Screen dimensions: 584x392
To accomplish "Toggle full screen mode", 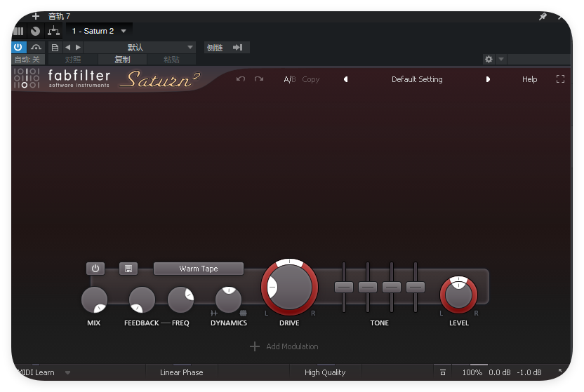I will pyautogui.click(x=560, y=79).
